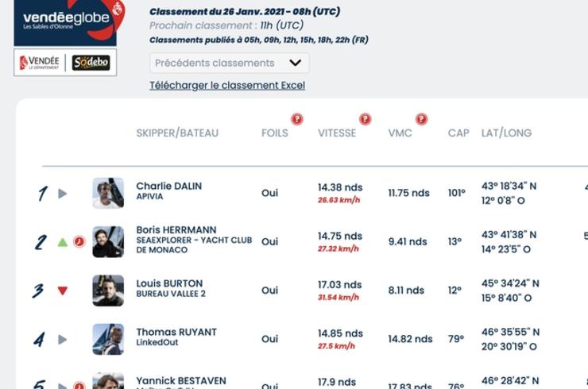Click the VITESSE help question mark icon

pos(365,119)
